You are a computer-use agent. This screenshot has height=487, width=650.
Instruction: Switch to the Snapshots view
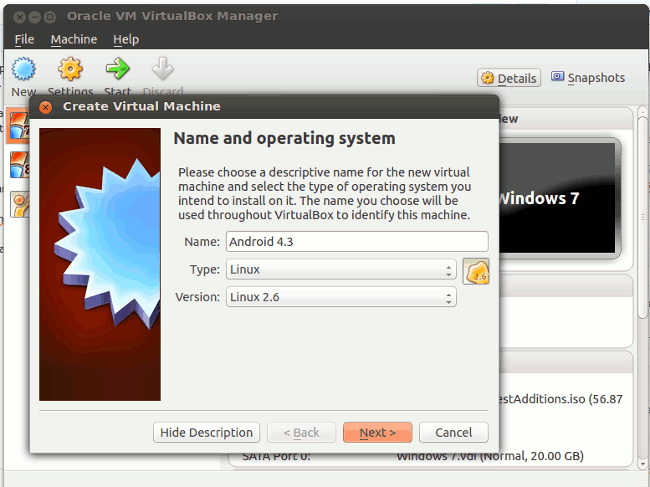tap(588, 78)
